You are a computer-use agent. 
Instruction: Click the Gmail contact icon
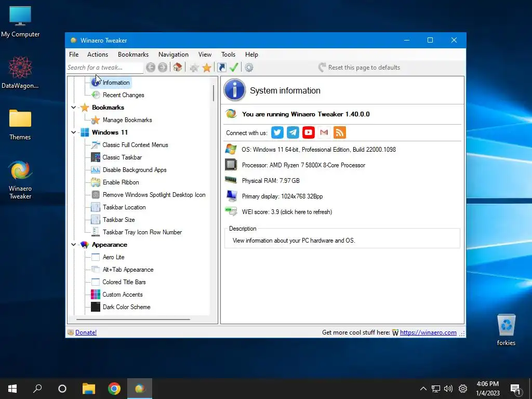click(324, 132)
